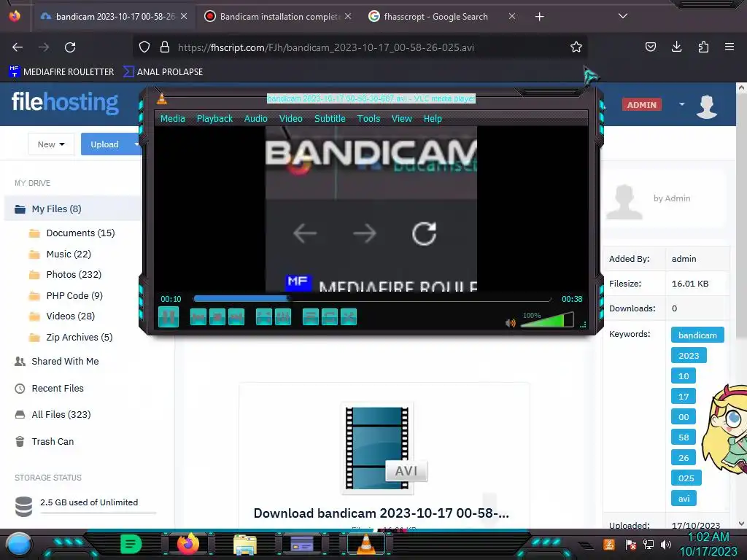This screenshot has height=560, width=747.
Task: Toggle VLC fullscreen video button
Action: (264, 317)
